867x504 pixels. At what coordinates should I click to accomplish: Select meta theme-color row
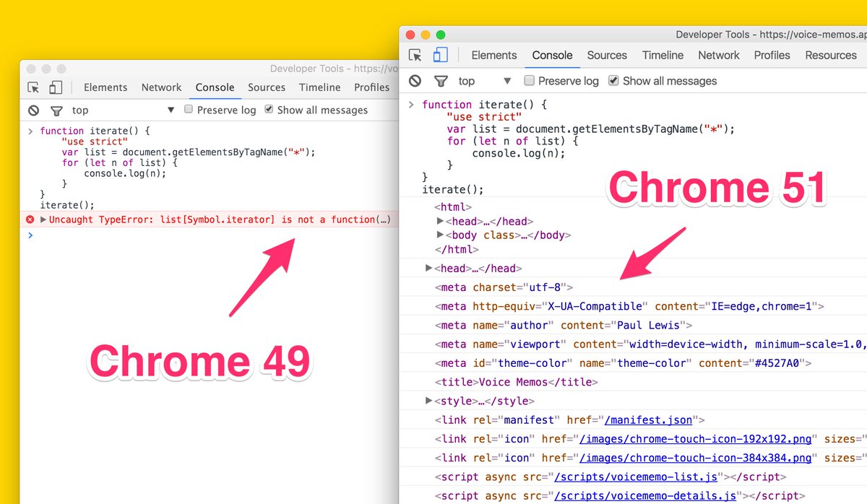[633, 363]
